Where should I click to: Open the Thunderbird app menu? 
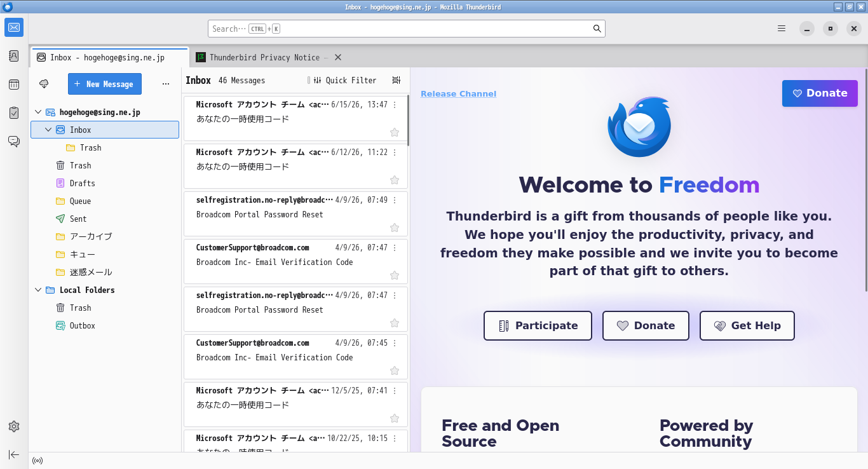(782, 29)
